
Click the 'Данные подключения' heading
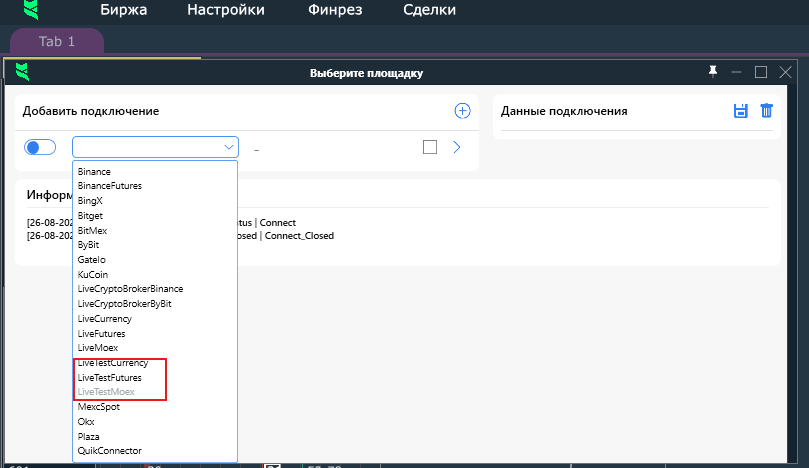564,111
